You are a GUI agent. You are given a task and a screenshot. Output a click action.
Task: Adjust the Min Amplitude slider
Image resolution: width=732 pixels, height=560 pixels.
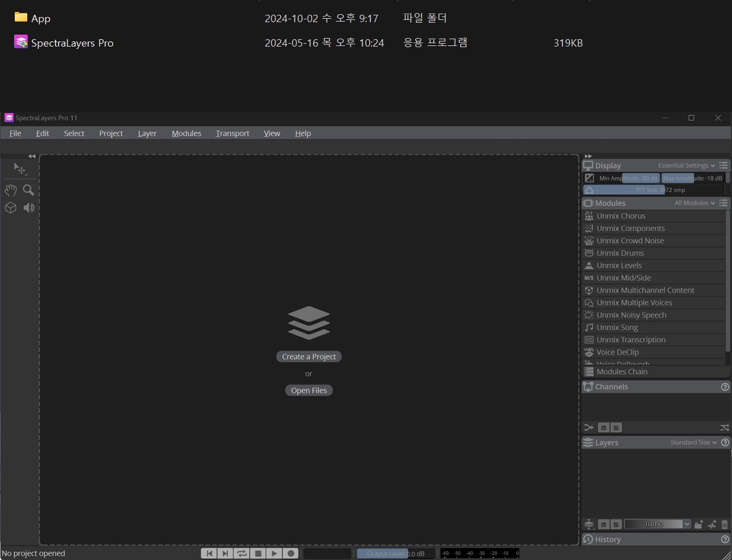628,178
